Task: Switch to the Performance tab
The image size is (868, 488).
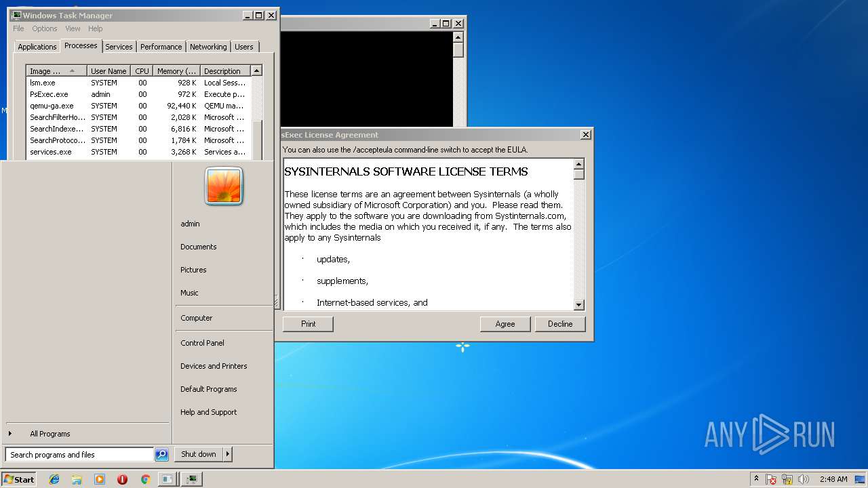Action: (x=161, y=47)
